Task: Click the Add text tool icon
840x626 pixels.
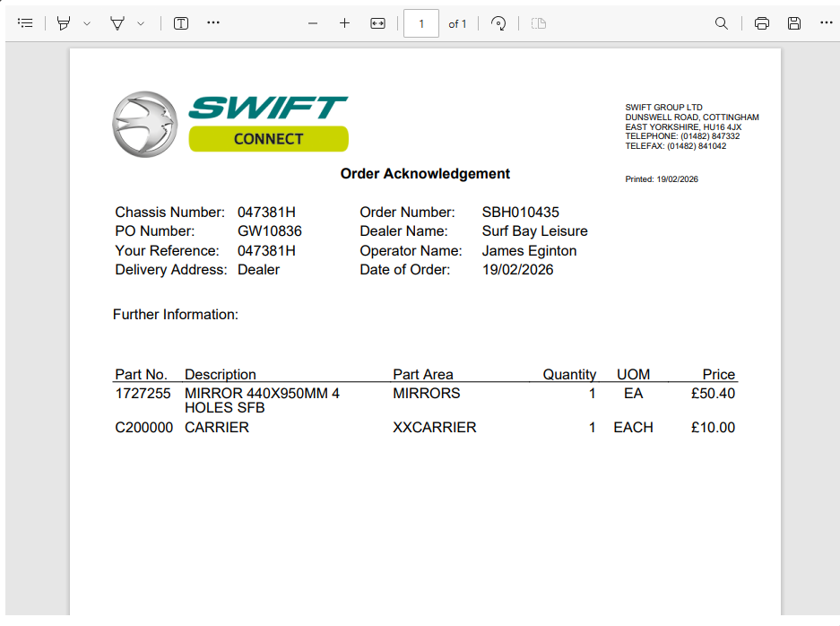Action: tap(181, 23)
